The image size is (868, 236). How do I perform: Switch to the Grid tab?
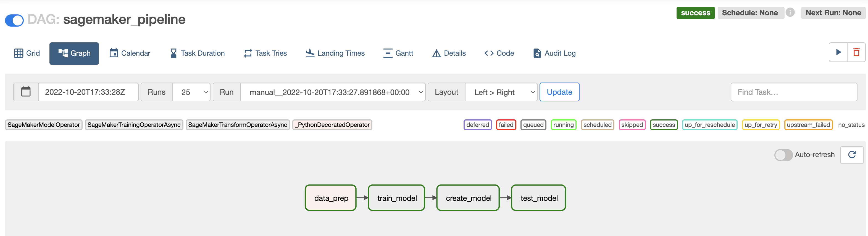click(x=27, y=53)
